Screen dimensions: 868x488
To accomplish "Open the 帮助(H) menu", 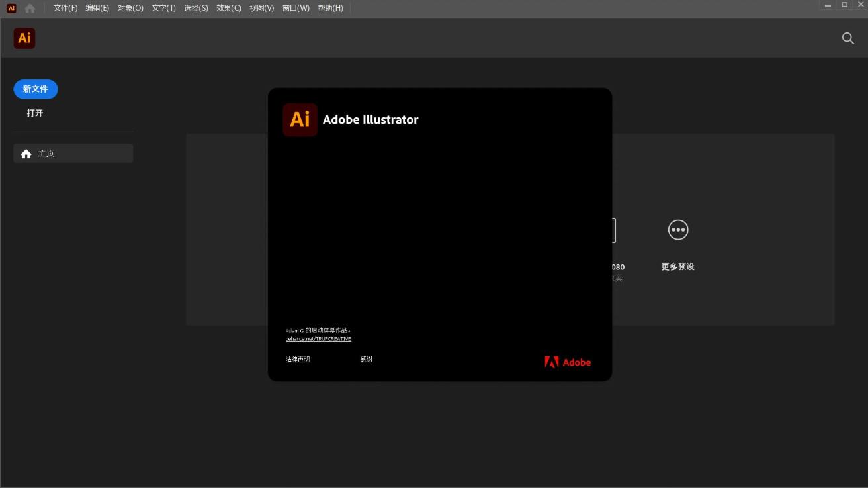I will [x=330, y=8].
